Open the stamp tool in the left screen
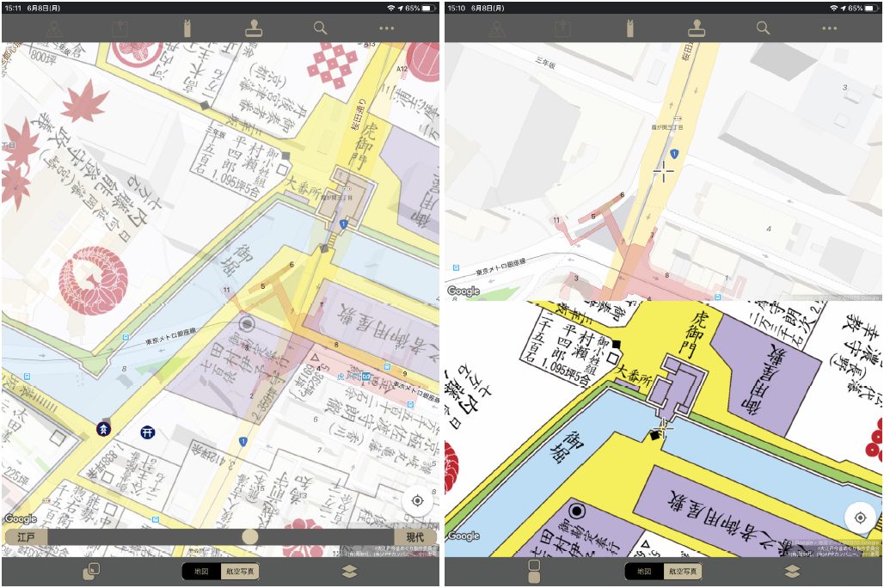The image size is (884, 588). point(254,28)
